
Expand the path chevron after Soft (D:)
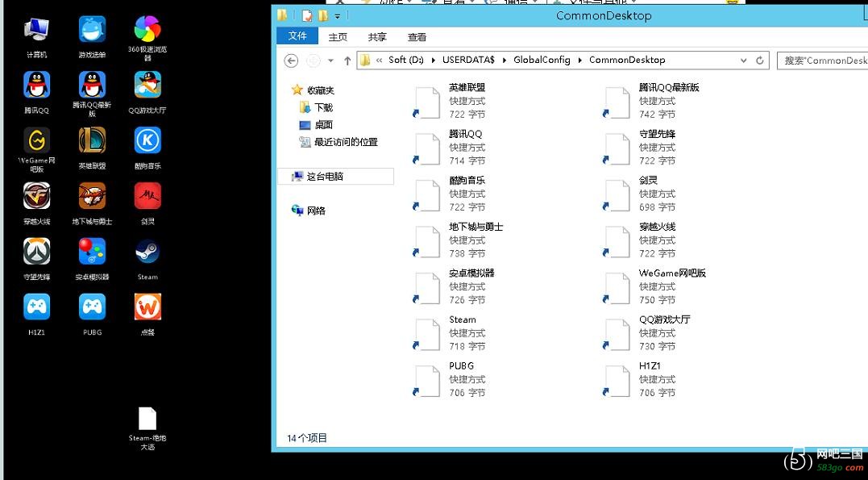tap(433, 60)
